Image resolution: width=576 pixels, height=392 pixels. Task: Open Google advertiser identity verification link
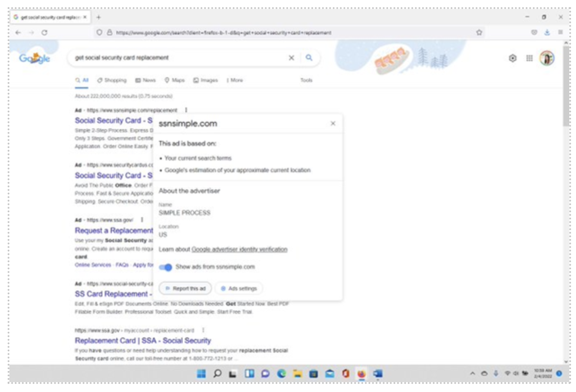(240, 249)
